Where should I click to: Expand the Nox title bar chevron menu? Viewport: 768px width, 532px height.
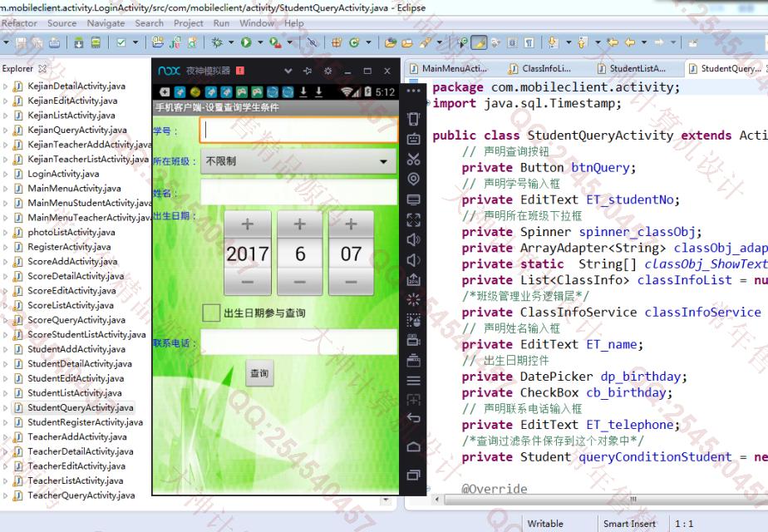coord(288,71)
